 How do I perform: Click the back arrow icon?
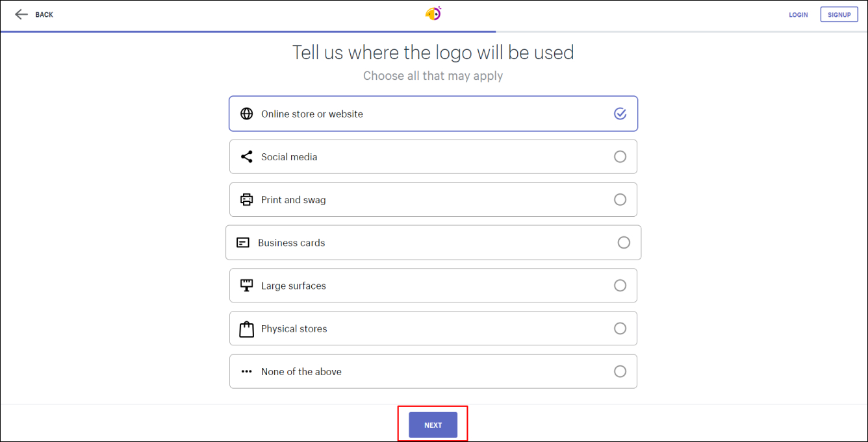(x=21, y=14)
